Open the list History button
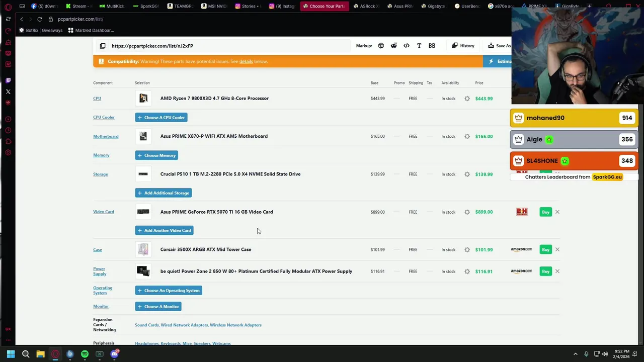 point(463,46)
